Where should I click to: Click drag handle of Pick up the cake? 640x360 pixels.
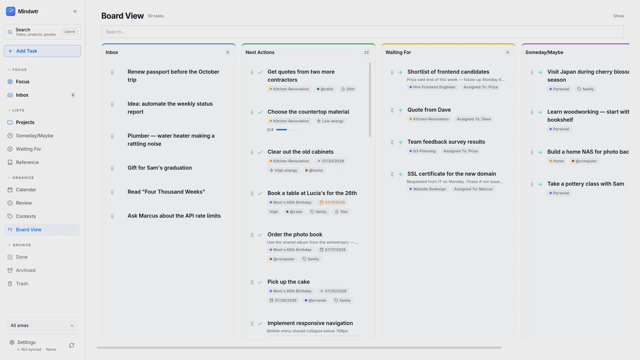coord(252,282)
